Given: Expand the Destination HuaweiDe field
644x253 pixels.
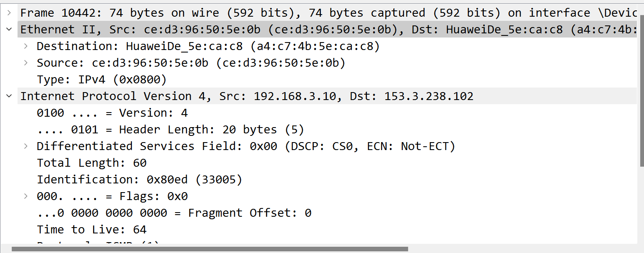Looking at the screenshot, I should point(26,46).
